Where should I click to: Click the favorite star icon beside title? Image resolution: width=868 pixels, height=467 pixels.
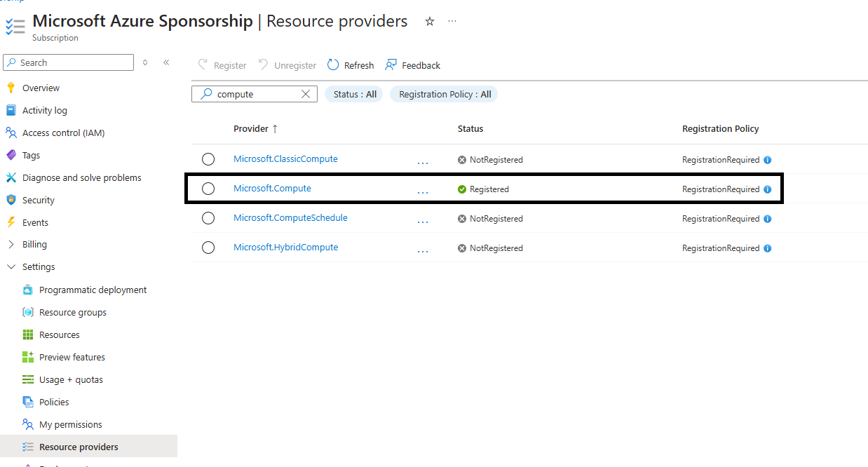[430, 22]
